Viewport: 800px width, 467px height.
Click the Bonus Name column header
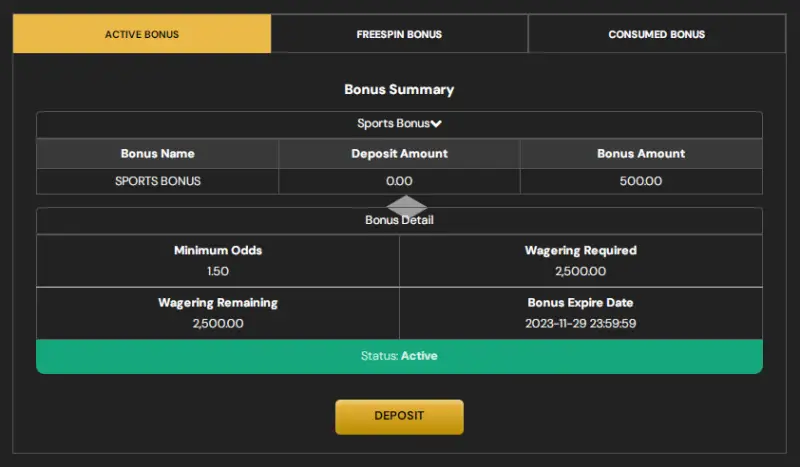158,154
